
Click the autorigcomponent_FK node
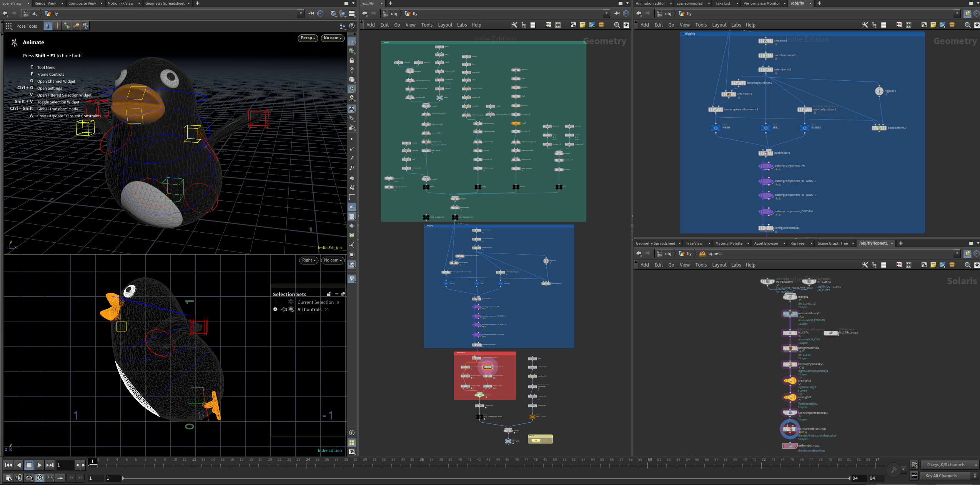[x=765, y=166]
